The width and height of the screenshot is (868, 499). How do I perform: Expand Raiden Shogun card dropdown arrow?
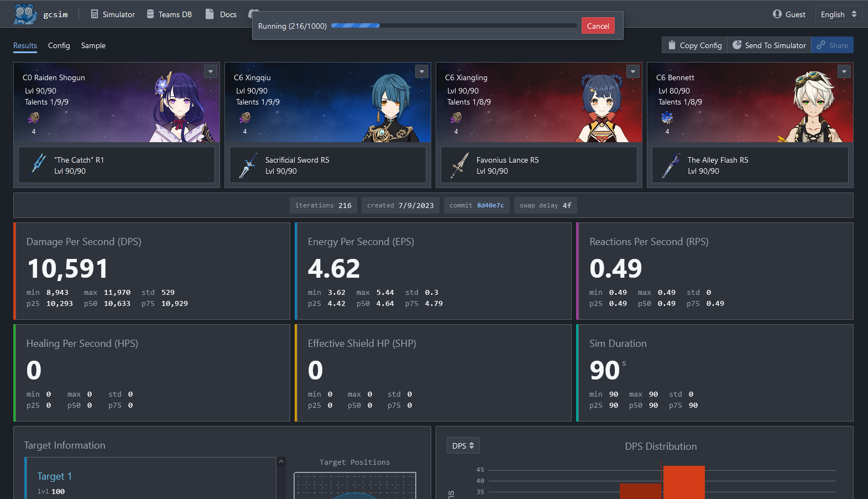(x=211, y=71)
